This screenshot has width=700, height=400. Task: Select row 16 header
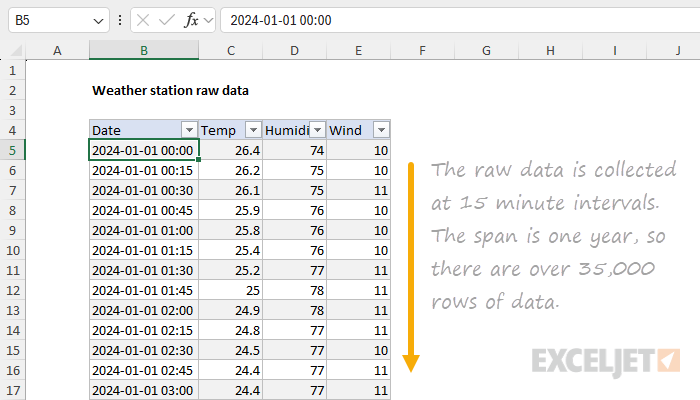point(12,370)
